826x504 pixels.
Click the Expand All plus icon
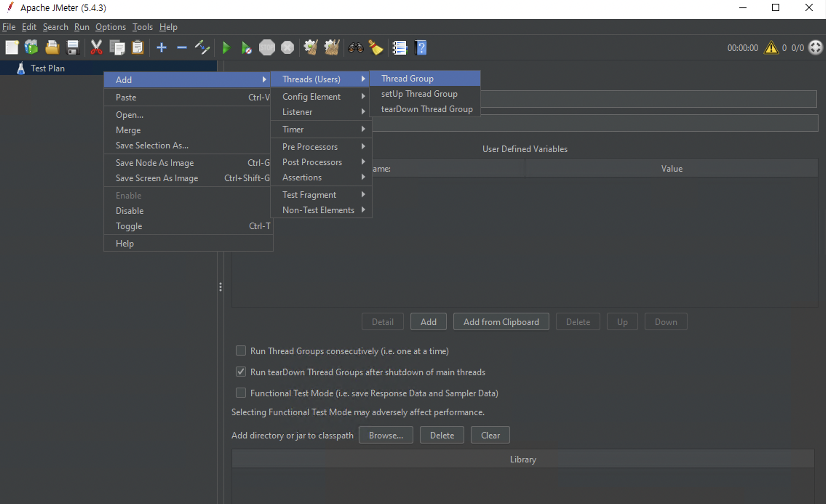161,48
